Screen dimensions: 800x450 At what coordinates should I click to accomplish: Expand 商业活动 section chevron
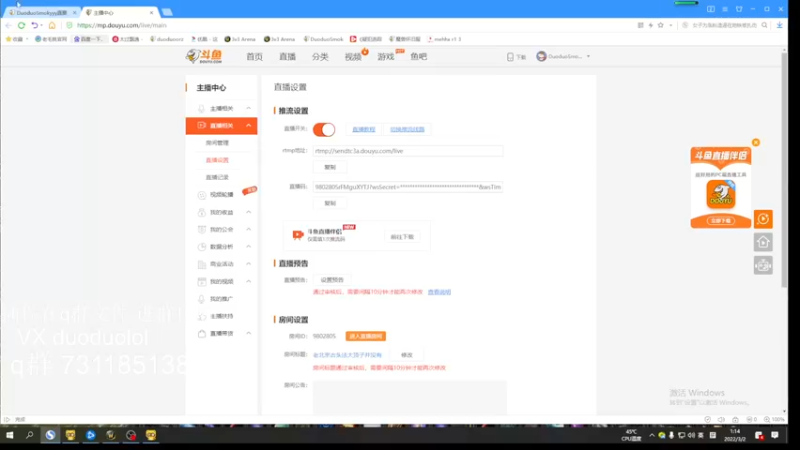tap(248, 264)
